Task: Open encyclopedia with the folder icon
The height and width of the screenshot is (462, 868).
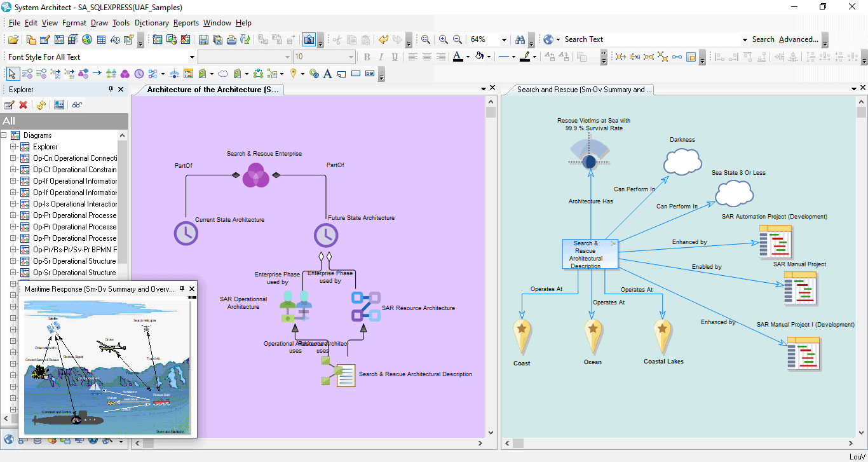Action: [13, 39]
